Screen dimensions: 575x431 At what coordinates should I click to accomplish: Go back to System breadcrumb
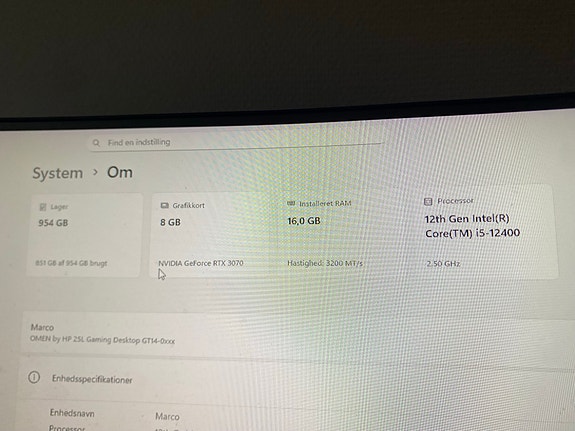click(58, 173)
